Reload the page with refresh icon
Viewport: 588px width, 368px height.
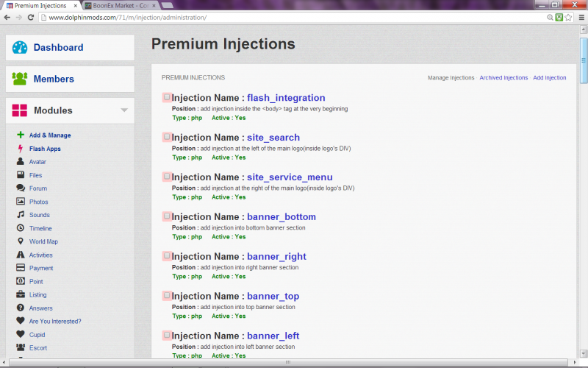31,17
